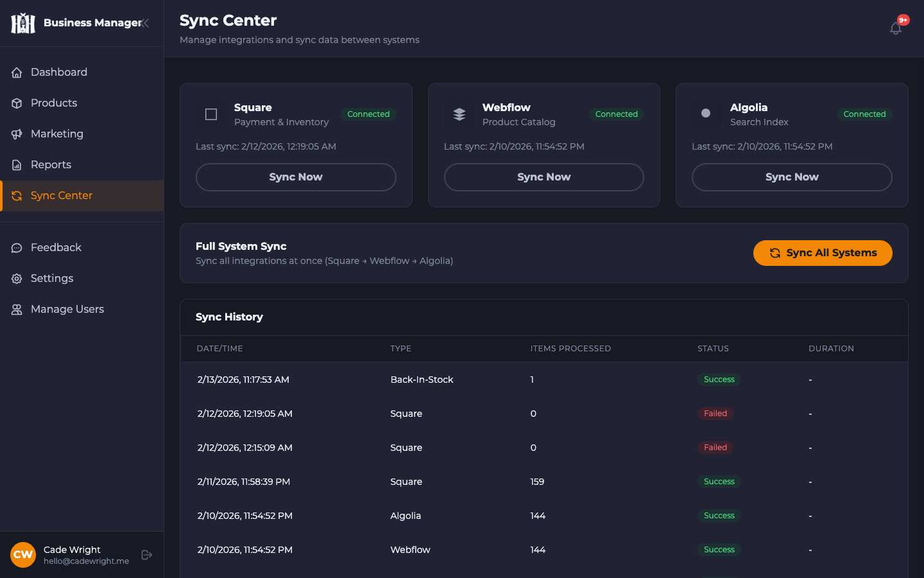This screenshot has height=578, width=924.
Task: Click the 2/12/2026, 12:15:09 AM entry
Action: coord(245,448)
